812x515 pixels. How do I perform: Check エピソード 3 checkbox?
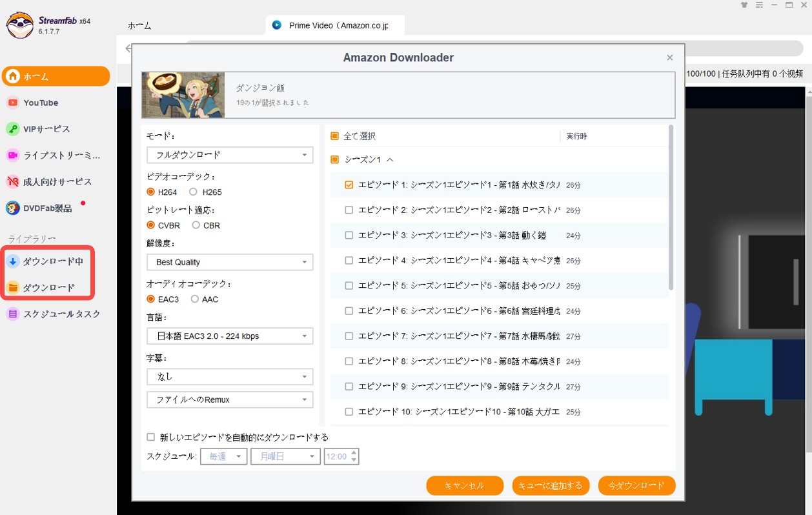point(349,235)
